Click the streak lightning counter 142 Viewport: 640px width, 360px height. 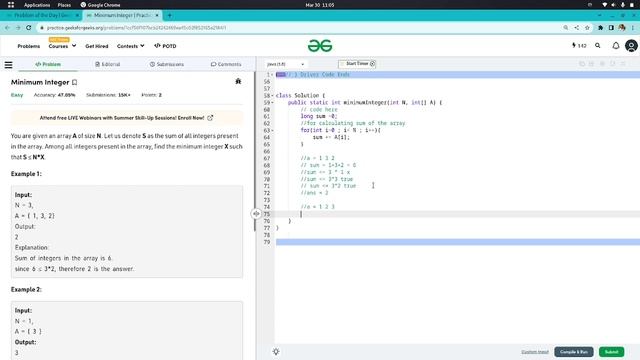[x=579, y=46]
